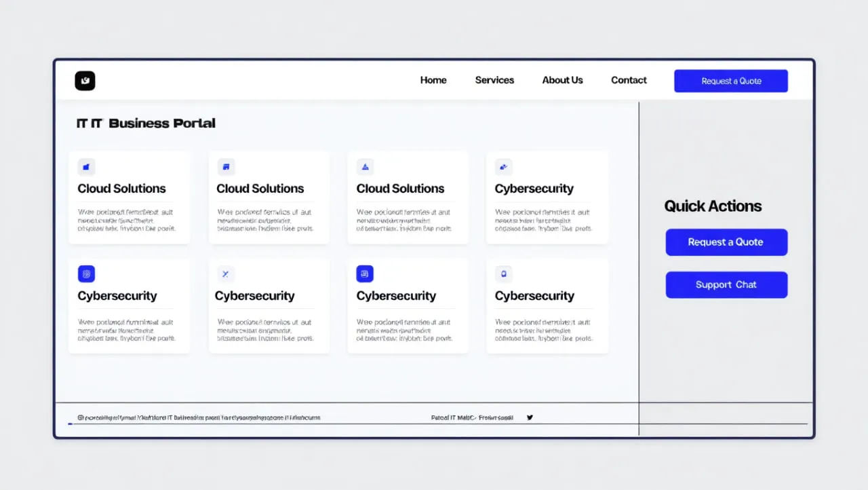Click the black site logo in the header
This screenshot has width=868, height=490.
(x=85, y=81)
